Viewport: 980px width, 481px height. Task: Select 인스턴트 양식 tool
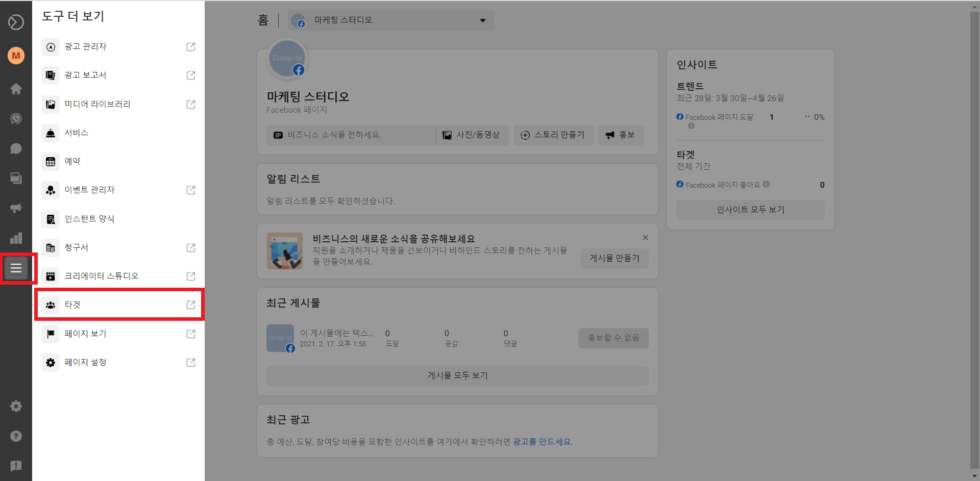point(118,219)
